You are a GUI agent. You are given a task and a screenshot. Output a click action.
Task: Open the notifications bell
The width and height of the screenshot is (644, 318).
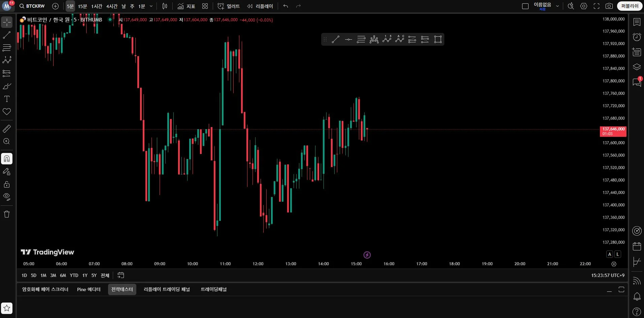point(637,296)
